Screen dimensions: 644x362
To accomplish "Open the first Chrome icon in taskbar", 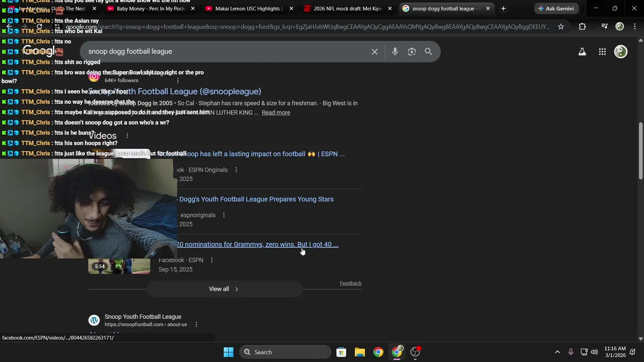I will (x=378, y=352).
